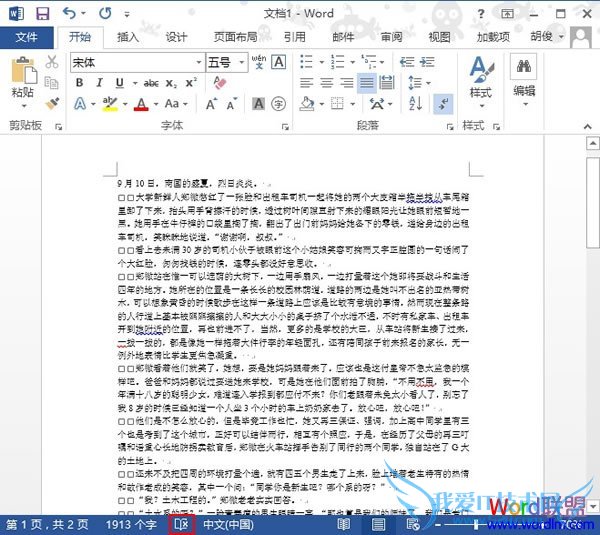This screenshot has height=535, width=600.
Task: Open the proofing check icon in status bar
Action: pos(181,524)
